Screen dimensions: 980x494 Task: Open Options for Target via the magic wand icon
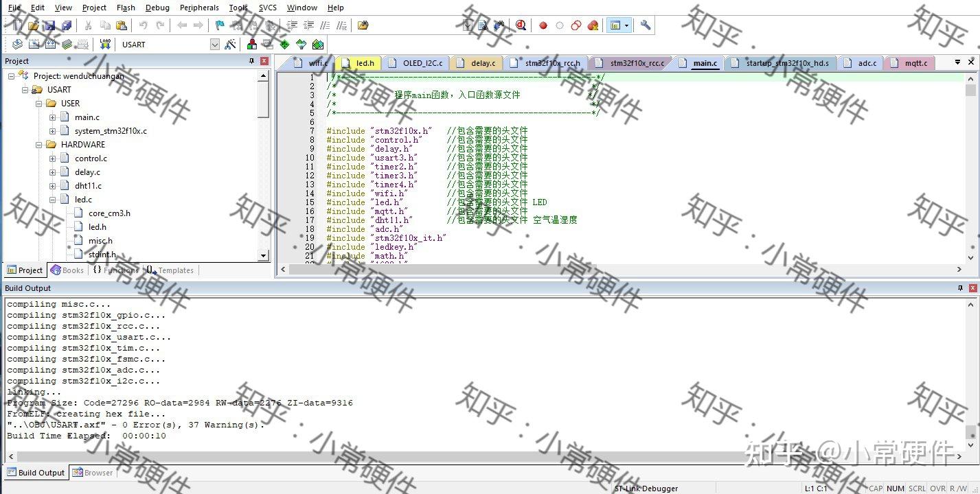click(231, 45)
